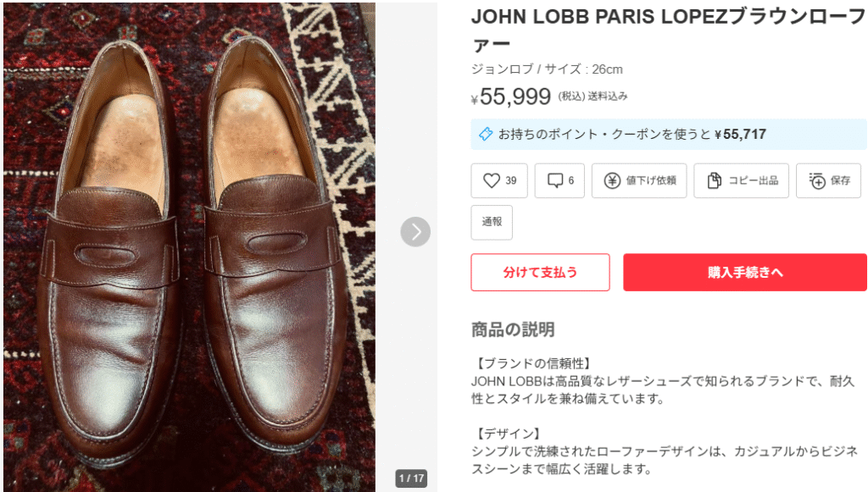The image size is (868, 492).
Task: Click the yen icon for 値下げ依頼
Action: coord(612,180)
